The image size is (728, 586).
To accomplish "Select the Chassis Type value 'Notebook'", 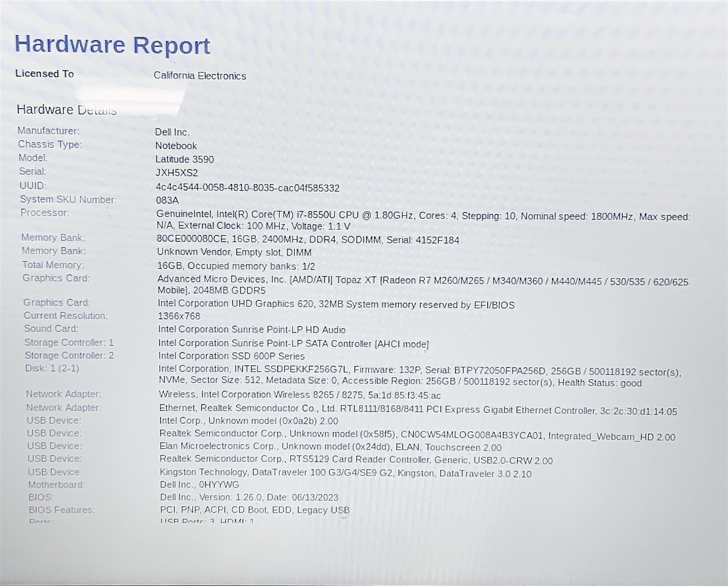I will 176,146.
